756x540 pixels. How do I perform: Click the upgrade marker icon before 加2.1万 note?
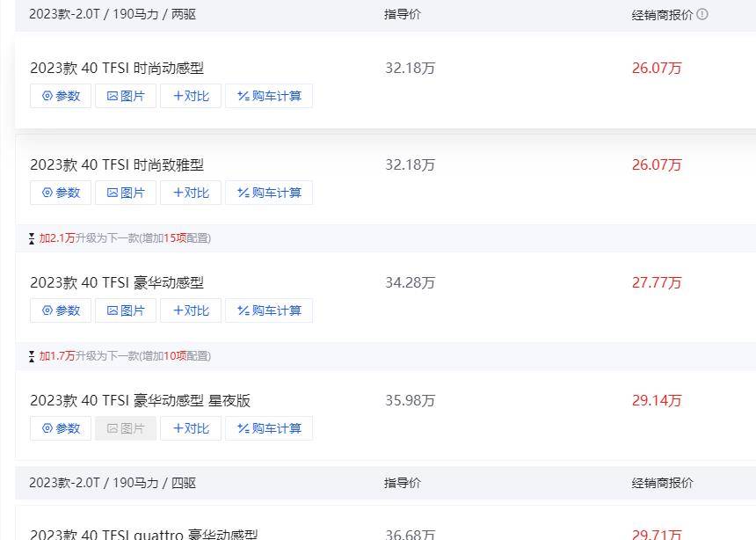tap(32, 237)
